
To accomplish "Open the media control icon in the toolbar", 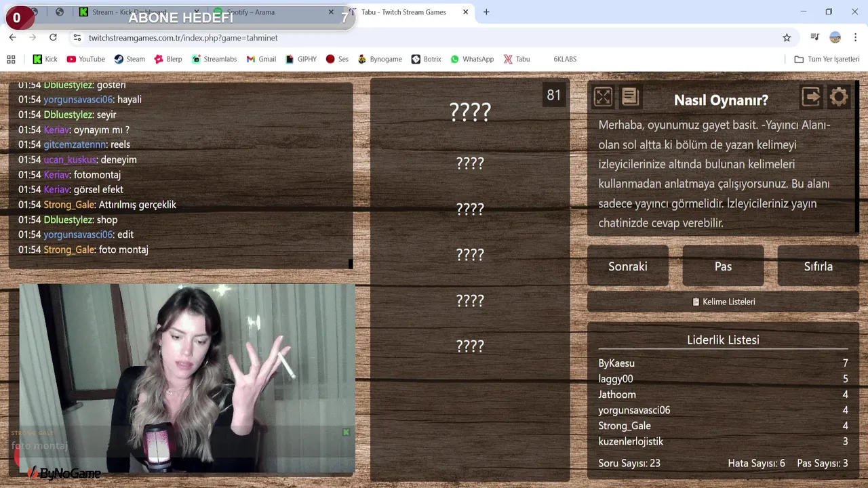I will pyautogui.click(x=815, y=38).
